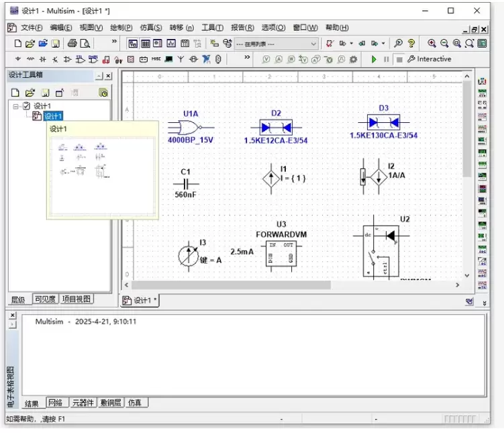Create a new design file

[x=18, y=44]
